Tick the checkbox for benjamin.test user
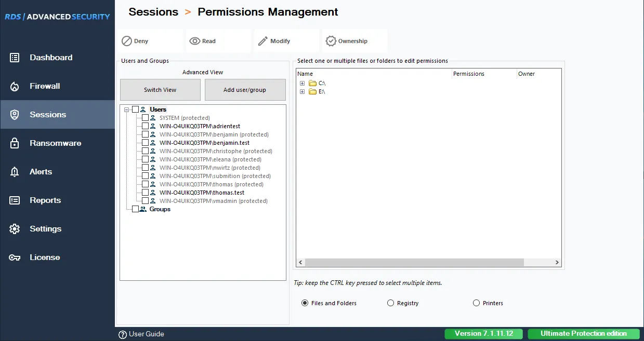This screenshot has width=644, height=341. (x=144, y=142)
